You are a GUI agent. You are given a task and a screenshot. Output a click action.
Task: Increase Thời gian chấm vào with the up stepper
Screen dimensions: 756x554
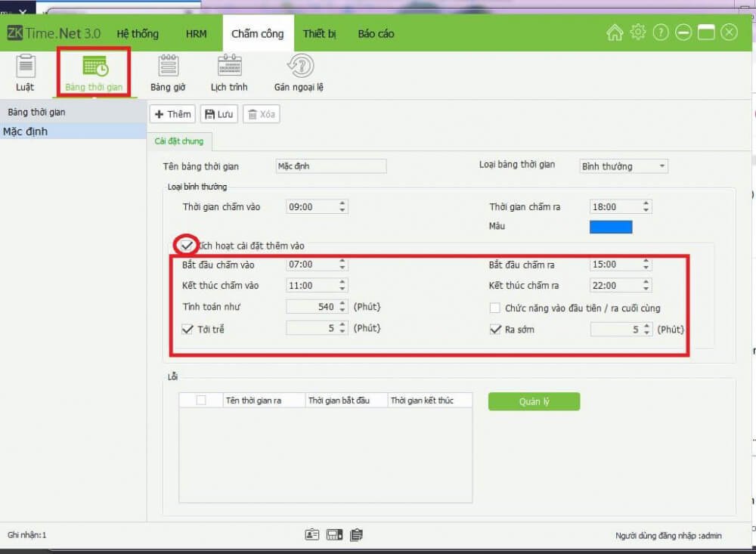tap(342, 203)
